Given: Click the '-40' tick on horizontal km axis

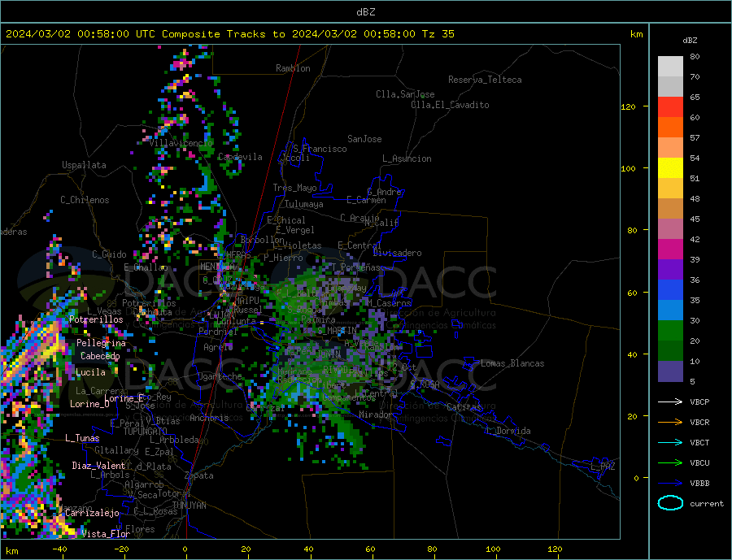Looking at the screenshot, I should coord(59,549).
